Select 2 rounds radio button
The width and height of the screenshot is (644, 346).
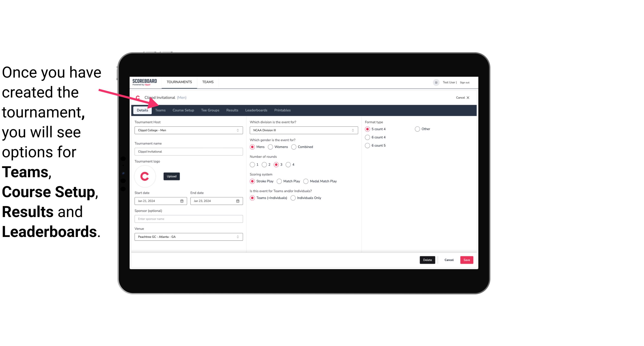(x=265, y=164)
